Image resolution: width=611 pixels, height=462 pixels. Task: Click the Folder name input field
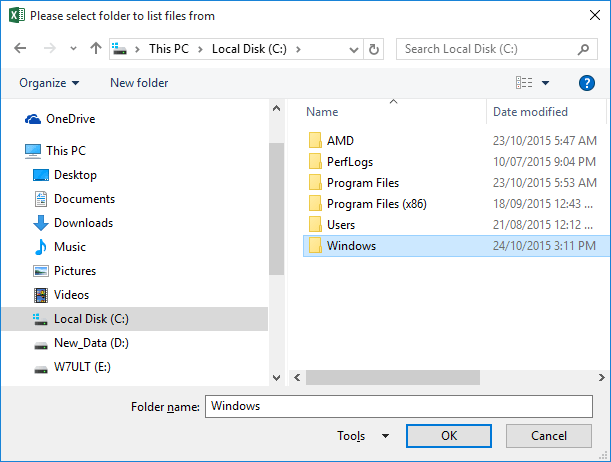399,406
